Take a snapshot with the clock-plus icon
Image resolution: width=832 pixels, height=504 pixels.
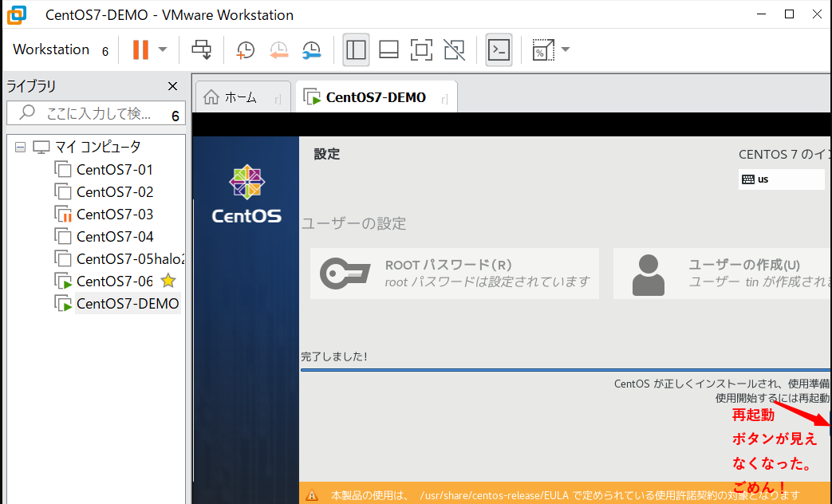[245, 50]
